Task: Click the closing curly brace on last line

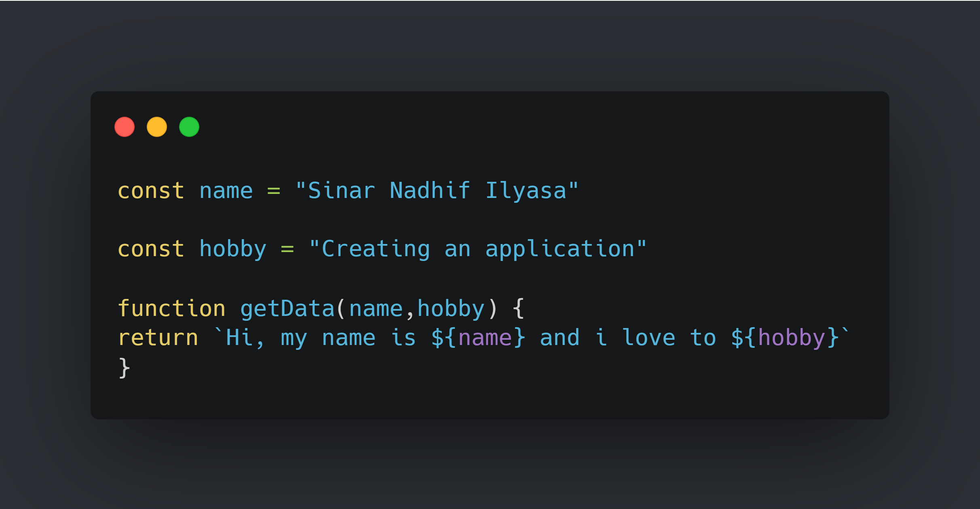Action: click(x=124, y=368)
